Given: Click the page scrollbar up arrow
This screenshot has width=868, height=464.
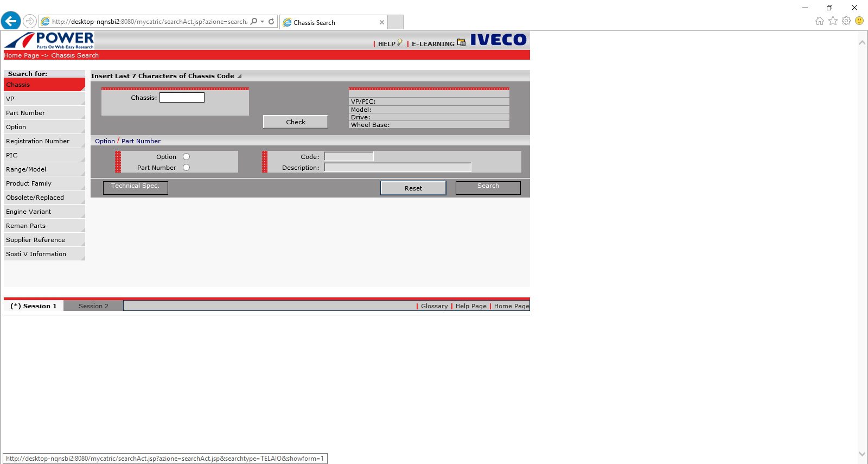Looking at the screenshot, I should pyautogui.click(x=862, y=42).
